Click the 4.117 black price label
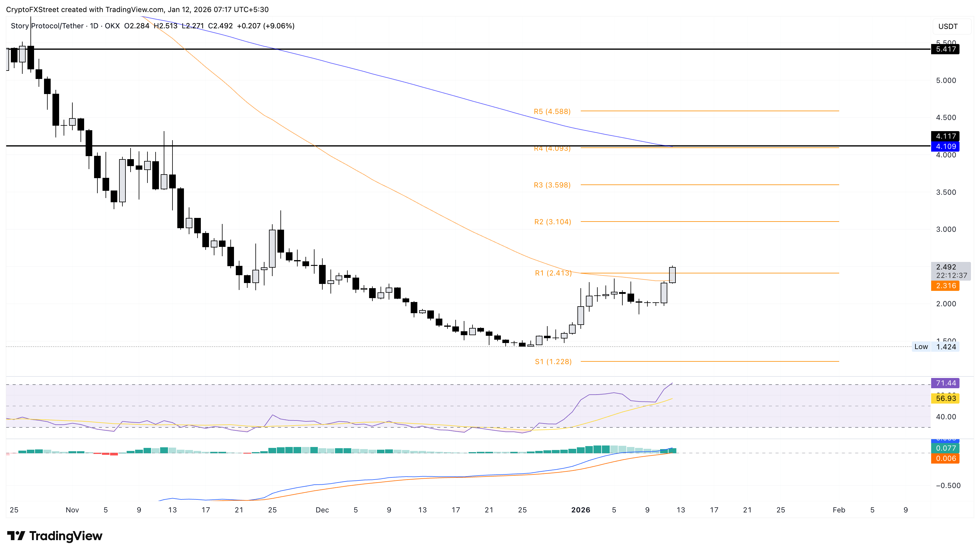 pyautogui.click(x=945, y=136)
